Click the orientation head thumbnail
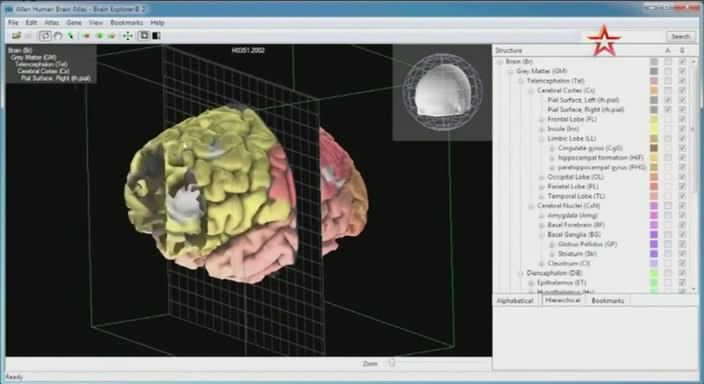Viewport: 704px width, 384px height. pyautogui.click(x=442, y=92)
